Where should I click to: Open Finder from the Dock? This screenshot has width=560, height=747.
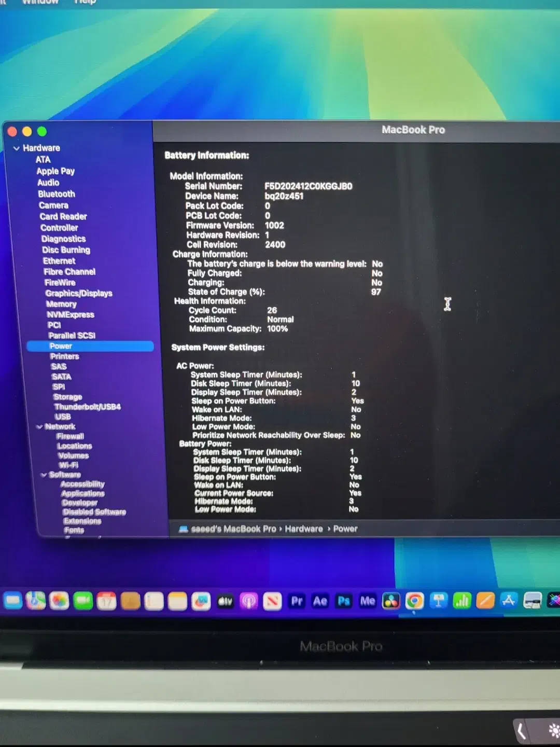13,601
